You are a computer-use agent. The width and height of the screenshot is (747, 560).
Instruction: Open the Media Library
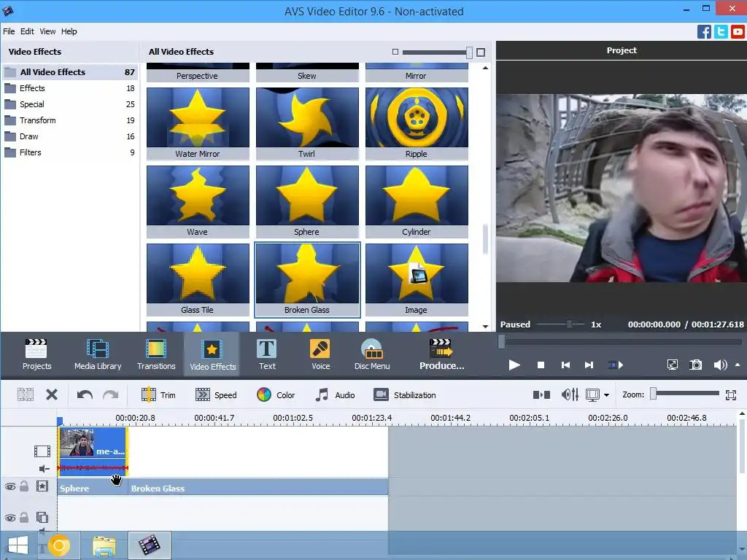tap(98, 354)
